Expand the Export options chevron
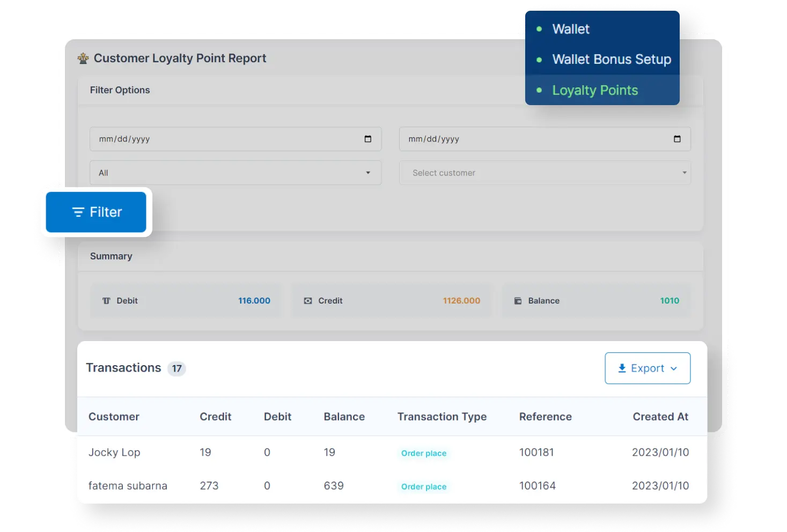This screenshot has height=532, width=787. [x=674, y=368]
